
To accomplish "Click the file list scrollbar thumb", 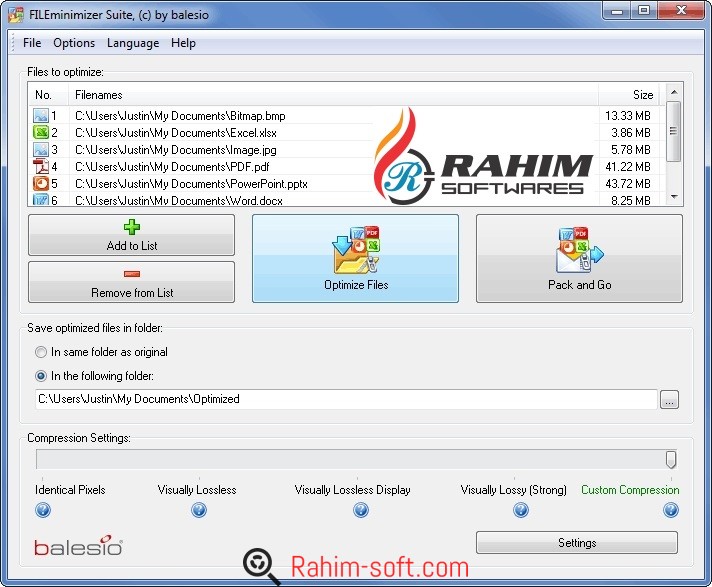I will [x=674, y=131].
